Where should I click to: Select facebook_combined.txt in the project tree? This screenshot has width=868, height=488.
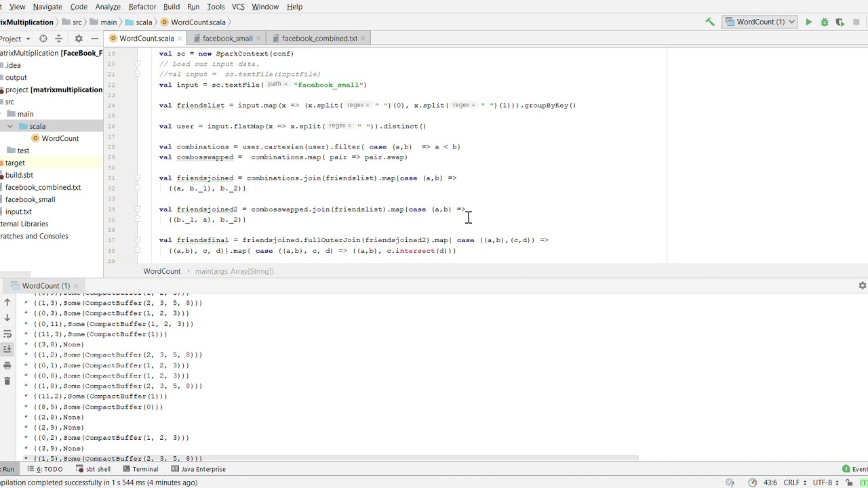click(43, 187)
